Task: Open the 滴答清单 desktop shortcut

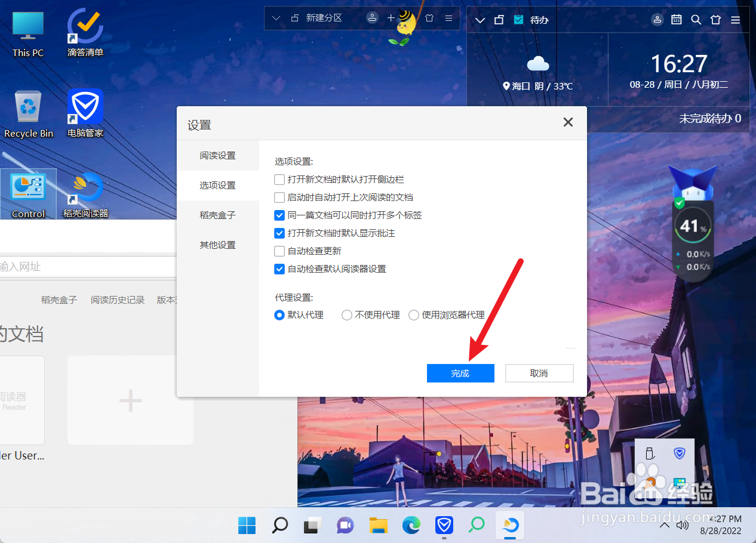Action: click(85, 33)
